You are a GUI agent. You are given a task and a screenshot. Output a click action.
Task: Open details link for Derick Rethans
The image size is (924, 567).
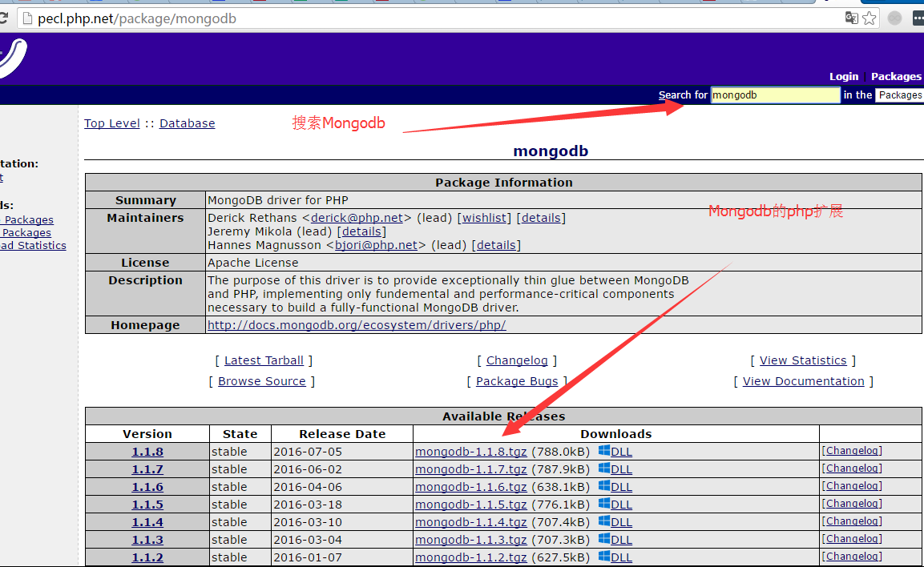541,218
